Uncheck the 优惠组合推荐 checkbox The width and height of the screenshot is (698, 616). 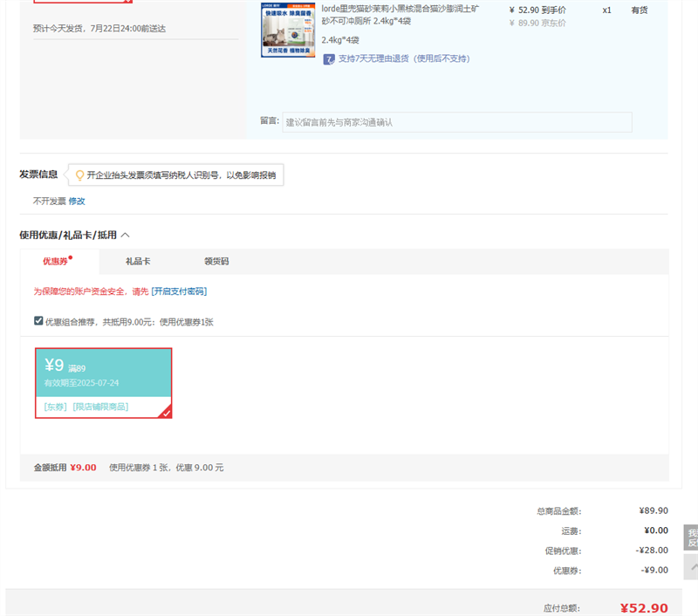pyautogui.click(x=38, y=321)
